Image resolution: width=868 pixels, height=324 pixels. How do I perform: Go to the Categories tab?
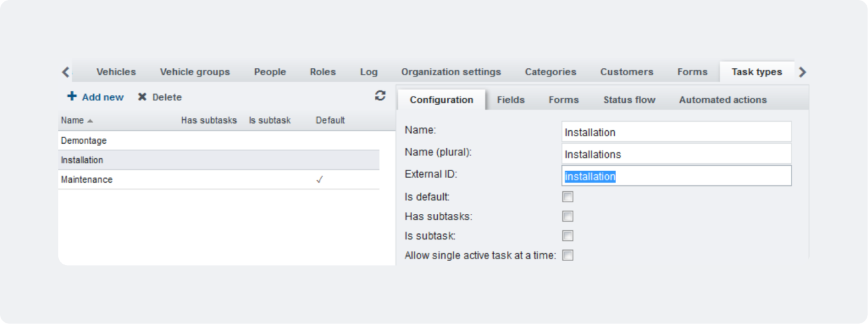tap(551, 72)
